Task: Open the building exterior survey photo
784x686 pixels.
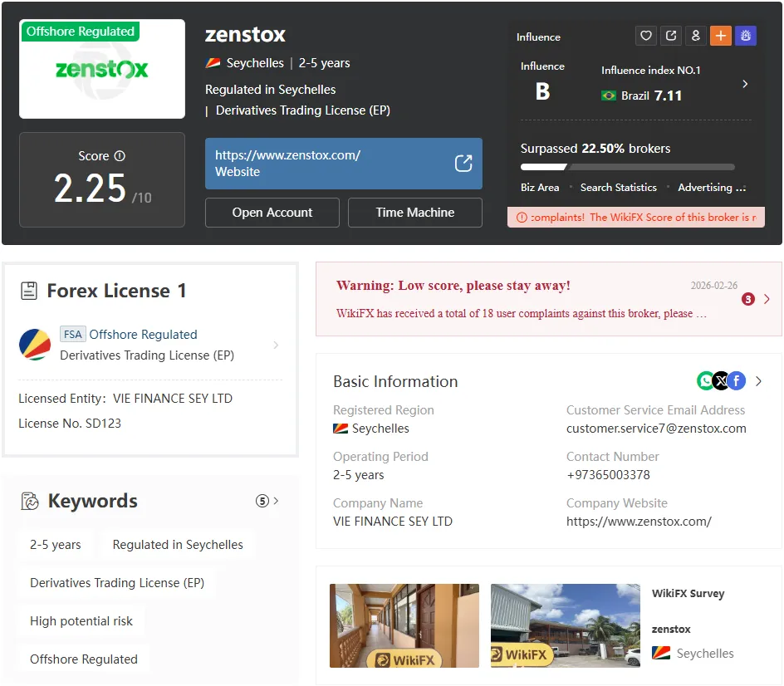Action: (x=565, y=625)
